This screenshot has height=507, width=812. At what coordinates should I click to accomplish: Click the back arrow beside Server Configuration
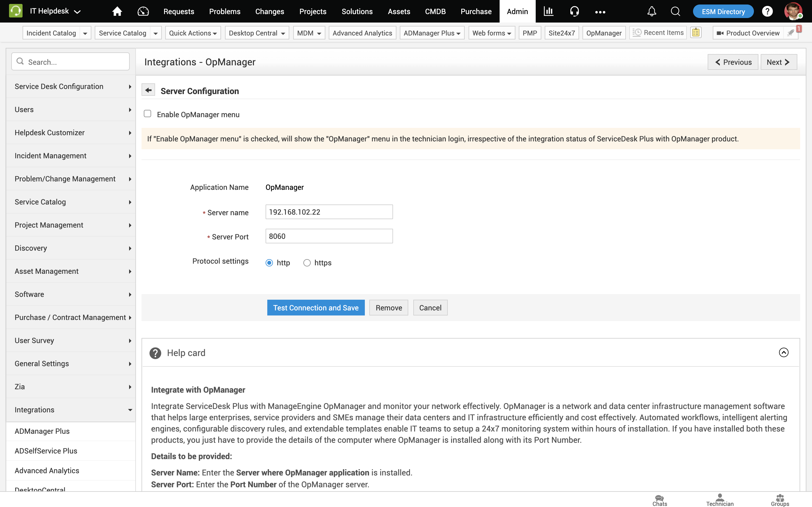pyautogui.click(x=148, y=90)
